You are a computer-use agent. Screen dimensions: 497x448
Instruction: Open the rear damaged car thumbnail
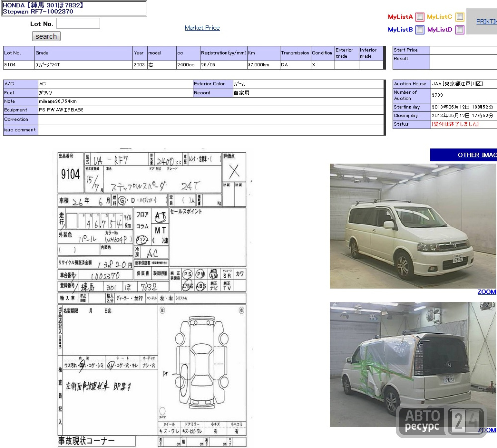click(413, 364)
